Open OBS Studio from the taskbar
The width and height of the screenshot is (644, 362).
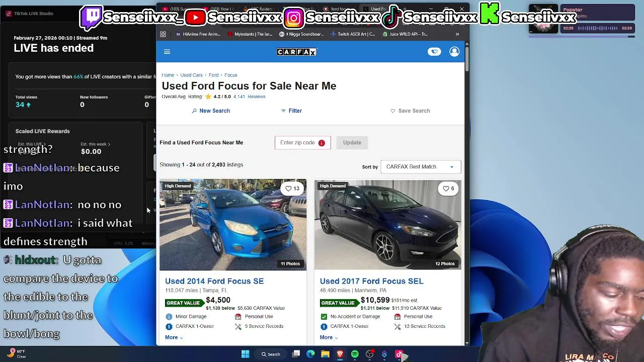click(370, 354)
